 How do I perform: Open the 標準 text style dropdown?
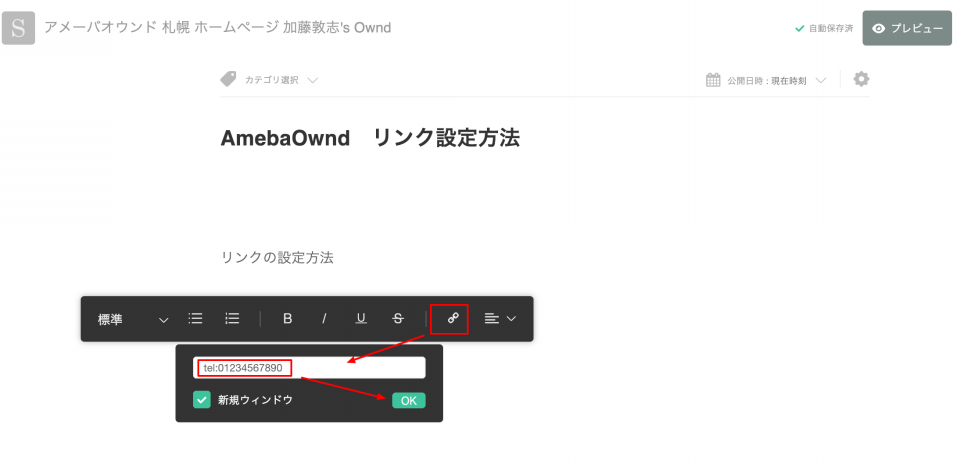pos(133,319)
